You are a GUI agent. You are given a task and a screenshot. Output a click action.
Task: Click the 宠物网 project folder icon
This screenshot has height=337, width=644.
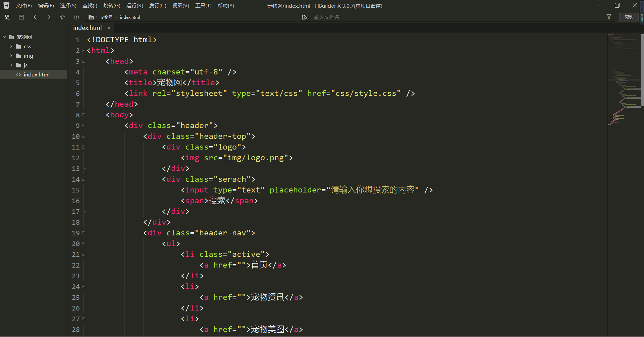11,37
